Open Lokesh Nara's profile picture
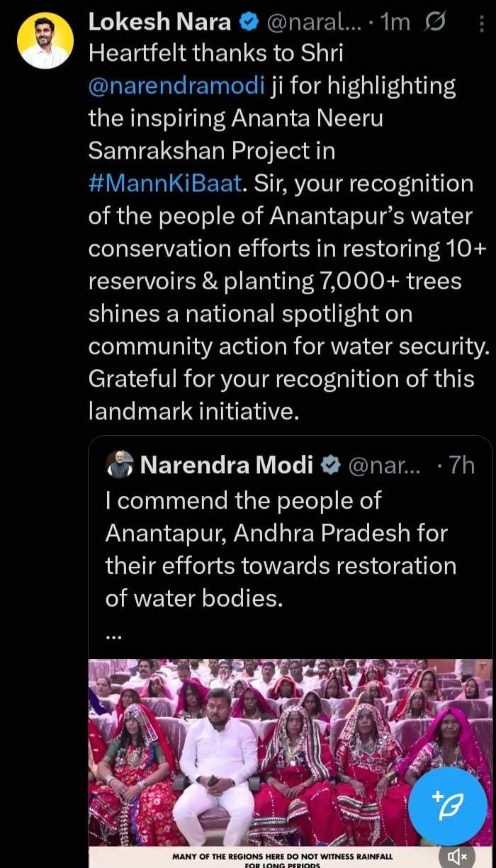496x868 pixels. [x=45, y=40]
